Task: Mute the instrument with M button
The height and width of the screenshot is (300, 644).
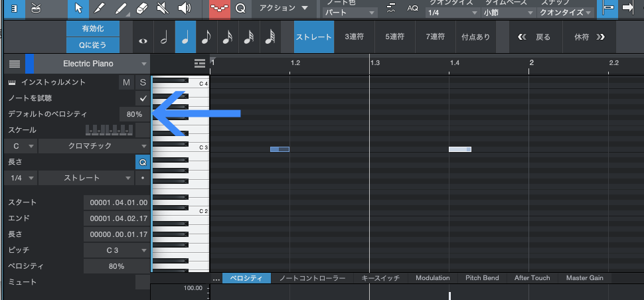Action: click(126, 82)
